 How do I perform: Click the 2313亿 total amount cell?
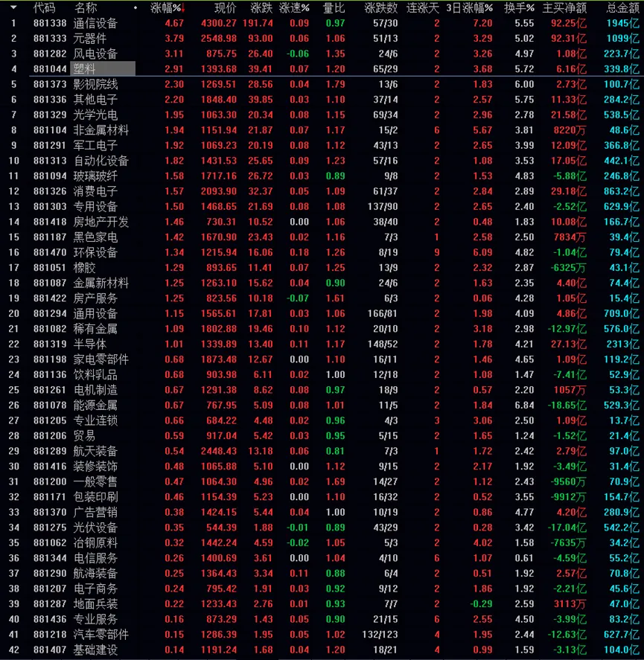(623, 345)
